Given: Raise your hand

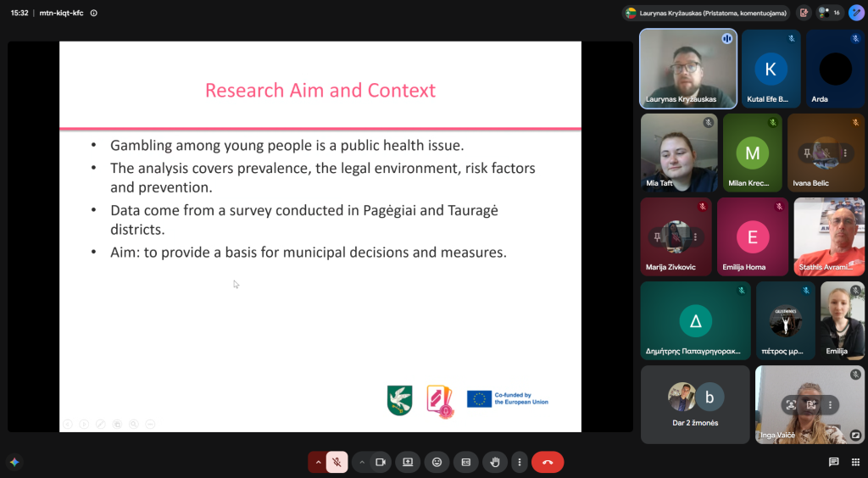Looking at the screenshot, I should point(495,462).
